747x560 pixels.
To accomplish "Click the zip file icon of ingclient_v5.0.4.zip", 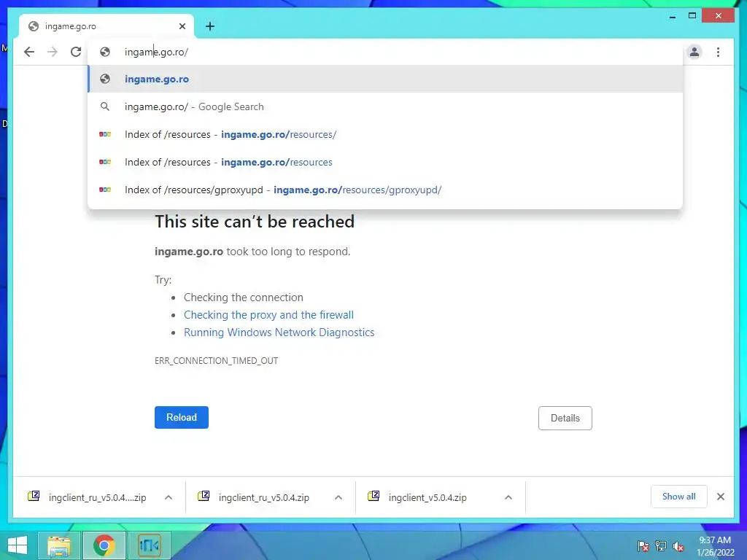I will pyautogui.click(x=373, y=496).
